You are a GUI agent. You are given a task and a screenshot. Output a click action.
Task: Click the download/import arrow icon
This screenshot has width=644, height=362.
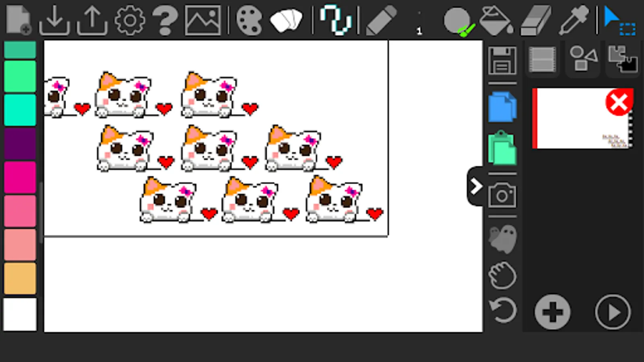coord(54,20)
